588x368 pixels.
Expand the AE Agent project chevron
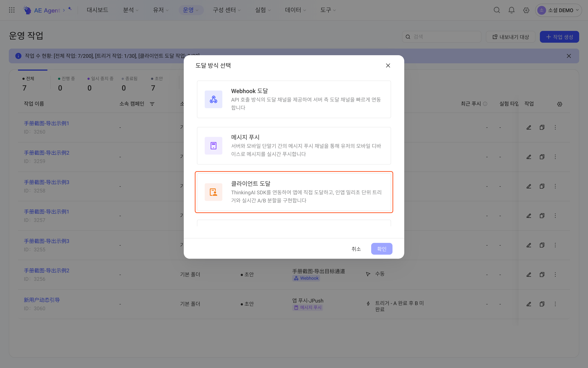(64, 10)
